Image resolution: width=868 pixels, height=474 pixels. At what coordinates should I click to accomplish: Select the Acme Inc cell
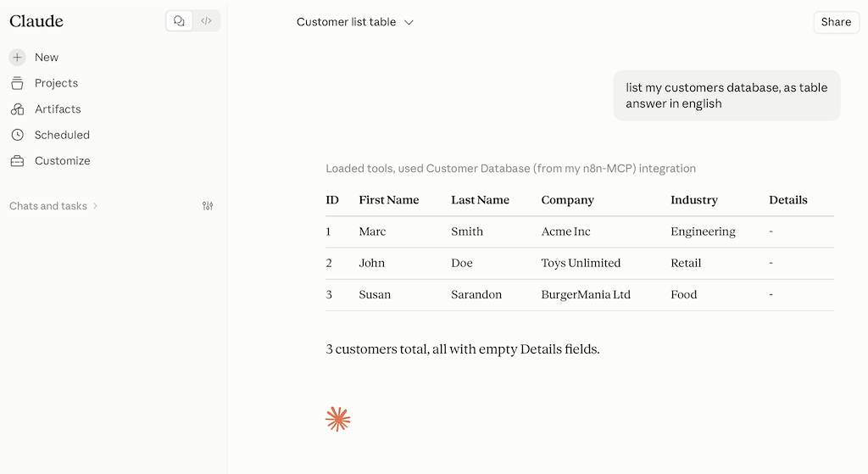click(565, 231)
